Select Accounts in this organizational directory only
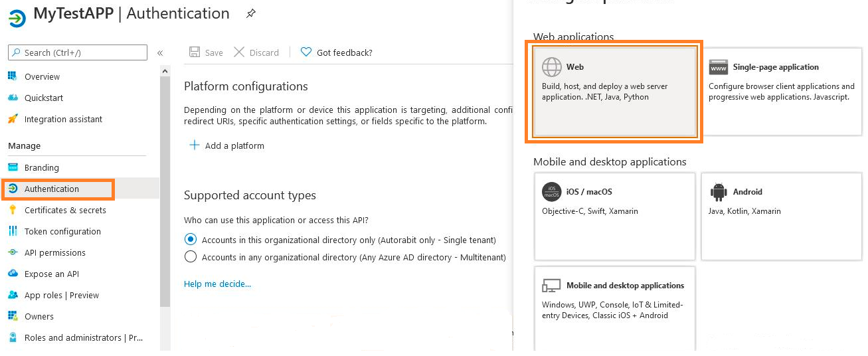 191,240
